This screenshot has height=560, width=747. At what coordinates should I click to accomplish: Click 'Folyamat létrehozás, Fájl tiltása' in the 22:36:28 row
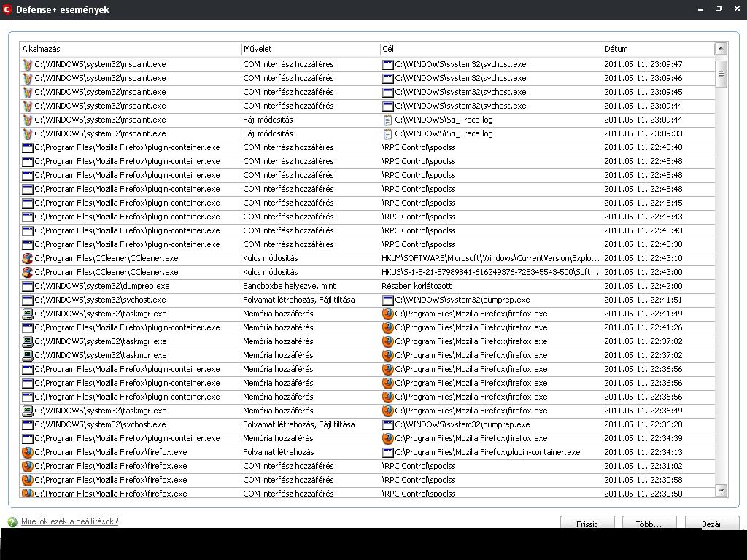pos(298,424)
